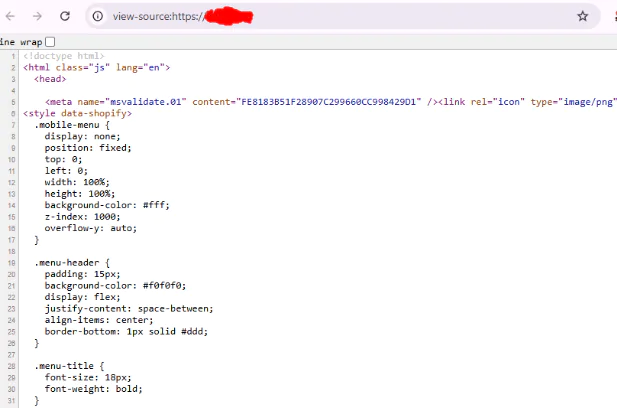Open site information icon in address bar

point(98,16)
